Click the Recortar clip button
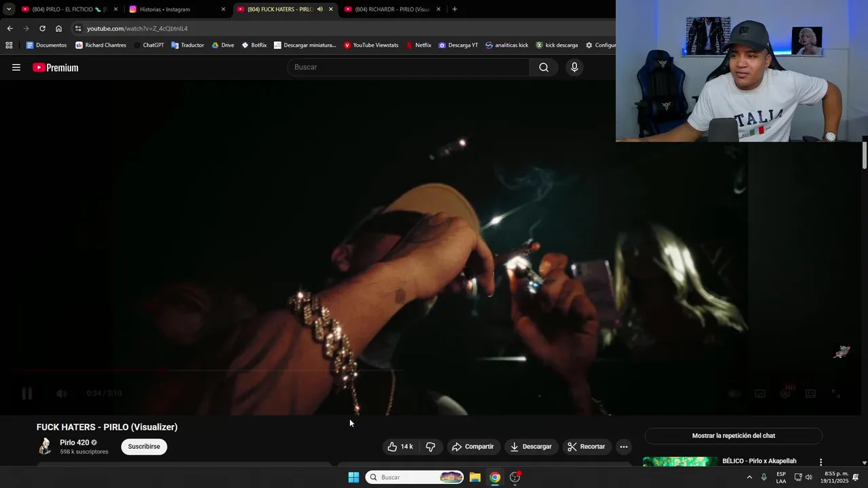Screen dimensions: 868x488 pyautogui.click(x=587, y=447)
